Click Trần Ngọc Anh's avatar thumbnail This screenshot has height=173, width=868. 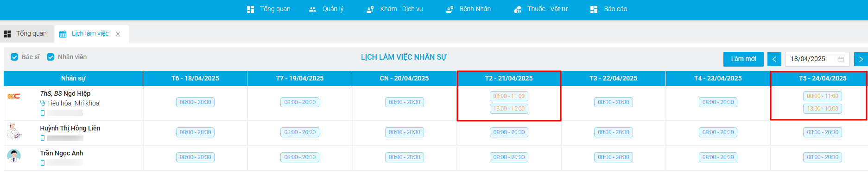14,156
